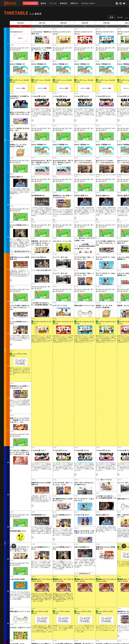Click the Y-Tube大賞 (6/11) TUESDAY thumbnail
Screen dimensions: 129x644
pyautogui.click(x=63, y=103)
